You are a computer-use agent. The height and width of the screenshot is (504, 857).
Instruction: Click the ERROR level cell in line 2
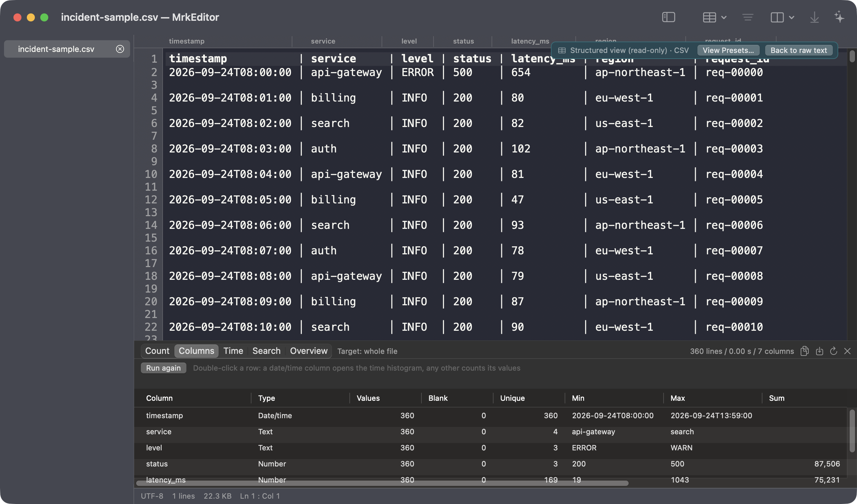[x=417, y=72]
